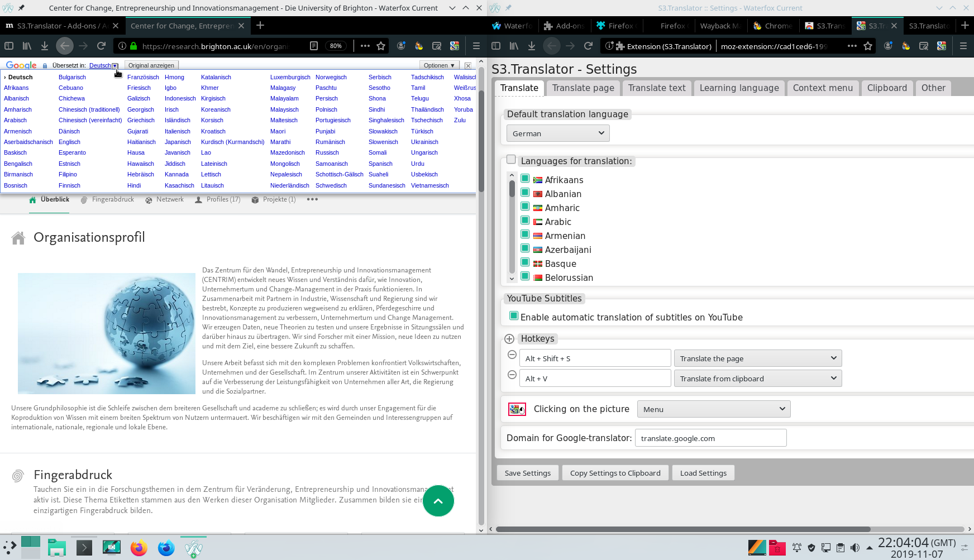This screenshot has width=974, height=560.
Task: Add a new hotkey with plus icon
Action: [509, 339]
